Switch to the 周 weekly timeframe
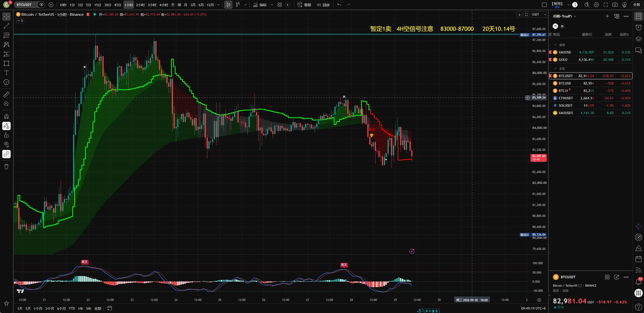 [179, 5]
